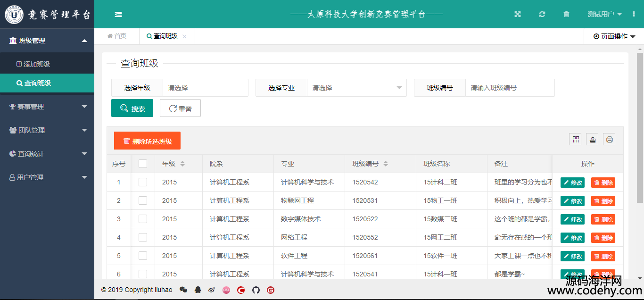Screen dimensions: 644x300
Task: Click the green 搜索 button
Action: 132,108
